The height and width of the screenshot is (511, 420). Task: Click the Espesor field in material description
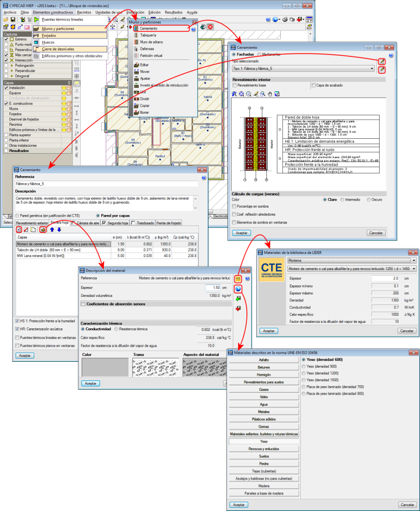[x=213, y=288]
